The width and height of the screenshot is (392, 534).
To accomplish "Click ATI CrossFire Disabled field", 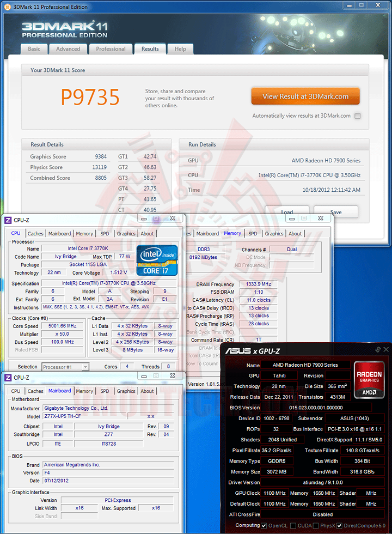I will click(323, 514).
